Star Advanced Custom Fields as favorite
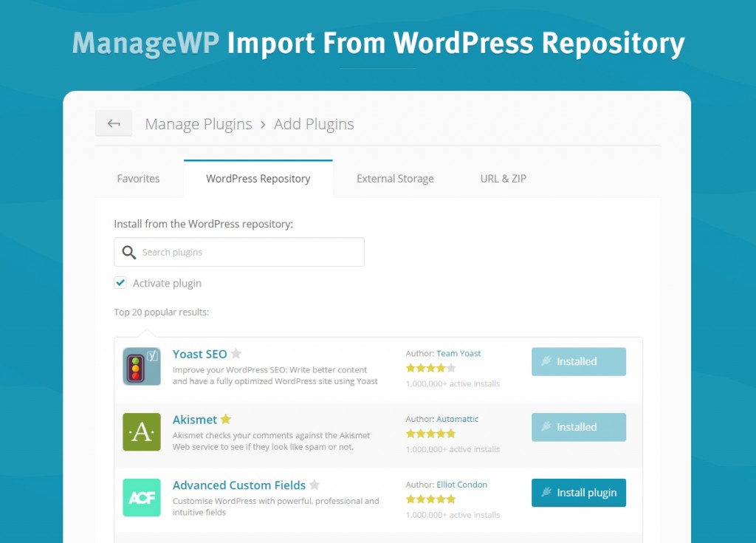The width and height of the screenshot is (756, 543). click(315, 485)
